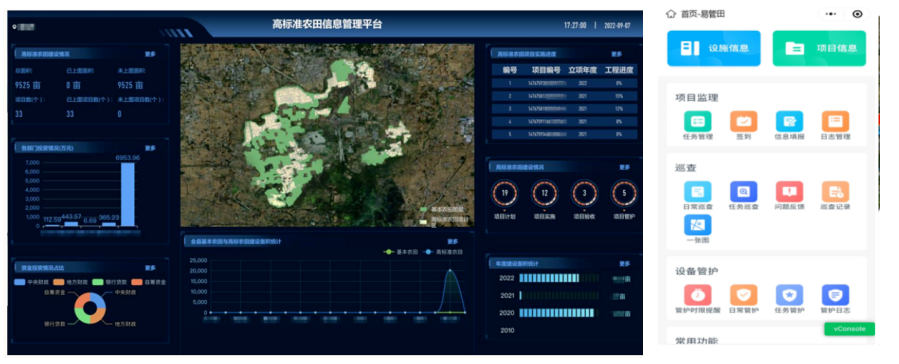Image resolution: width=899 pixels, height=364 pixels.
Task: Click the tallest bar labeled 6953.96
Action: click(127, 194)
